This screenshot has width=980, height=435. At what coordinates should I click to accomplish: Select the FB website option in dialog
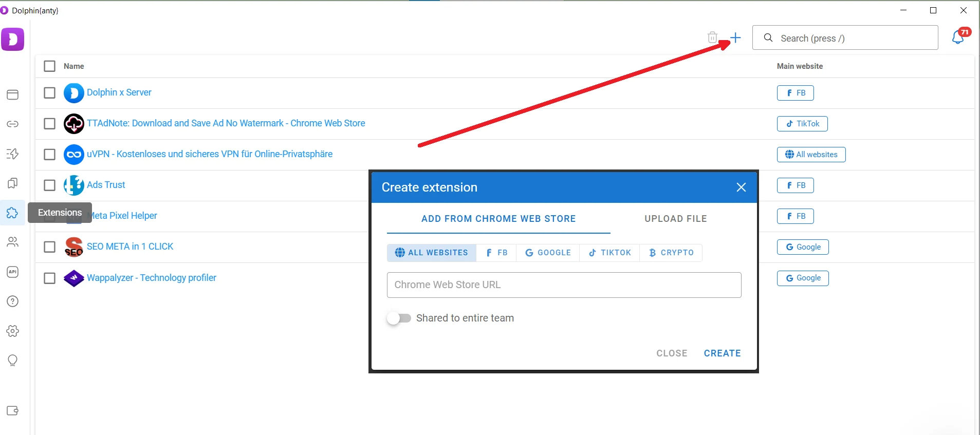point(497,253)
